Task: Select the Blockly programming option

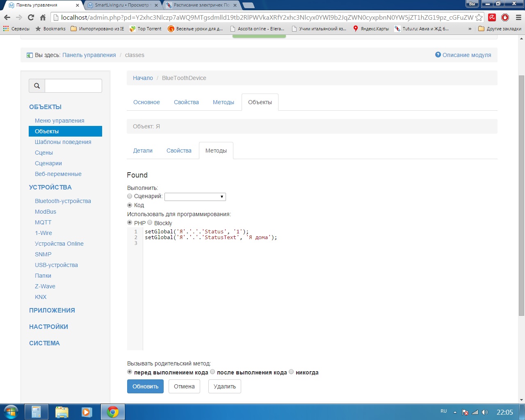Action: click(x=150, y=223)
